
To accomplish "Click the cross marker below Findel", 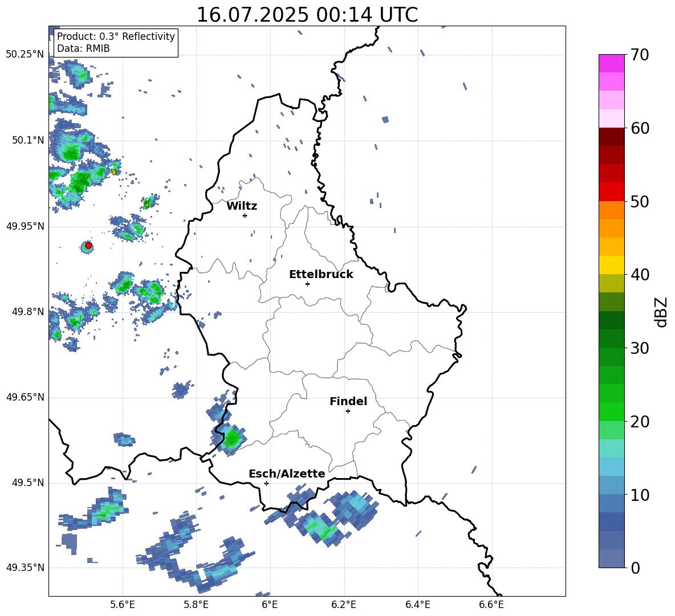I will 348,411.
